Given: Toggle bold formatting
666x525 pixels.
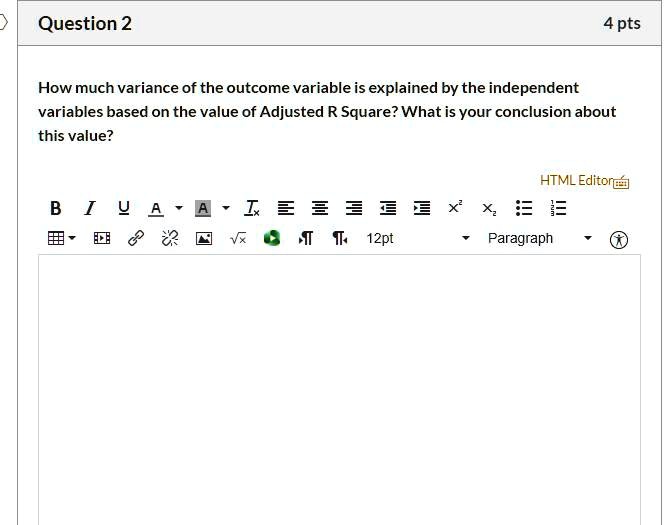Looking at the screenshot, I should point(55,208).
